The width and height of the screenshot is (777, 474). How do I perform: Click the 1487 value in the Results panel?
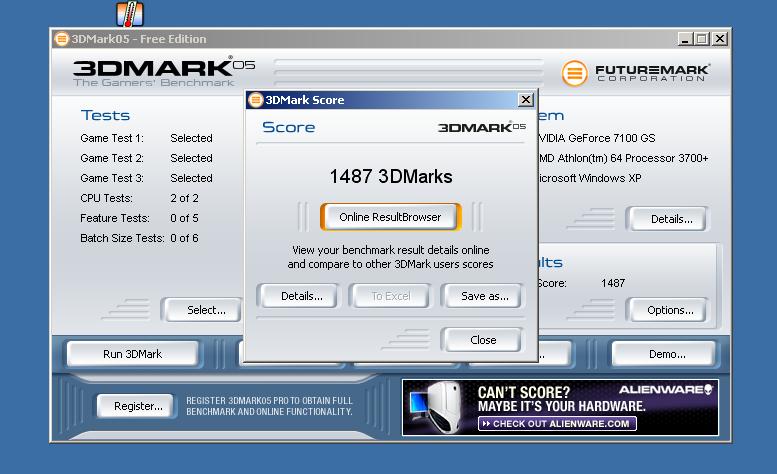pyautogui.click(x=613, y=283)
